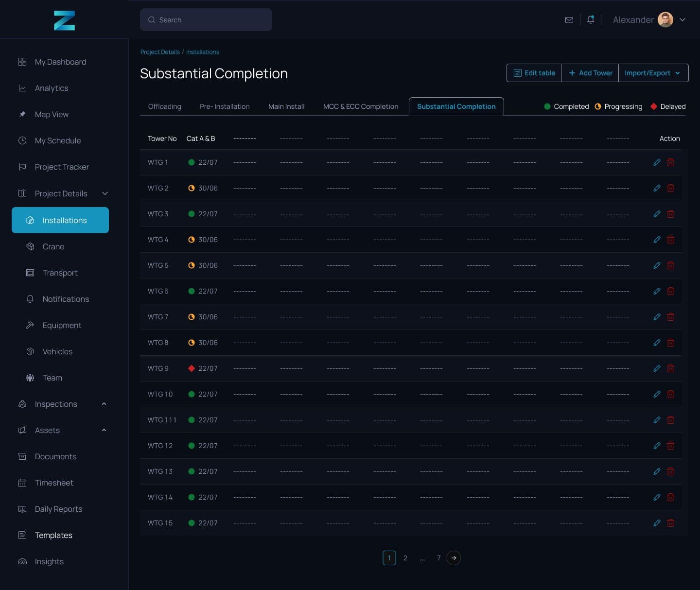700x590 pixels.
Task: Go to next page arrow in pagination
Action: [454, 558]
